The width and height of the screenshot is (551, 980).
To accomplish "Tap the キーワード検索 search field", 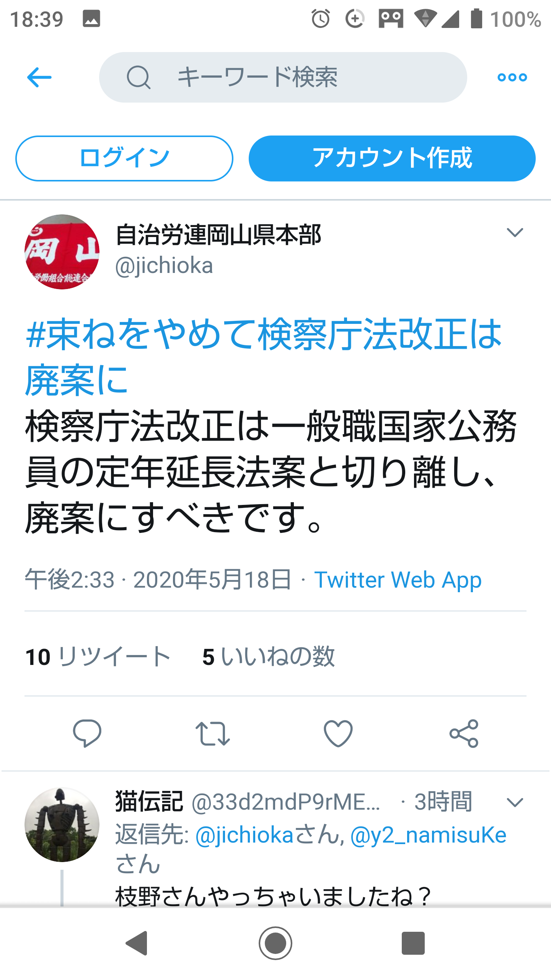I will pyautogui.click(x=283, y=77).
